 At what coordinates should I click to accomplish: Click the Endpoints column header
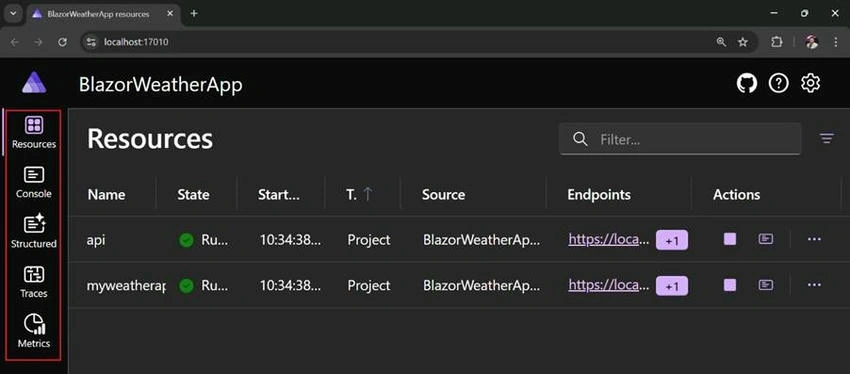click(599, 195)
